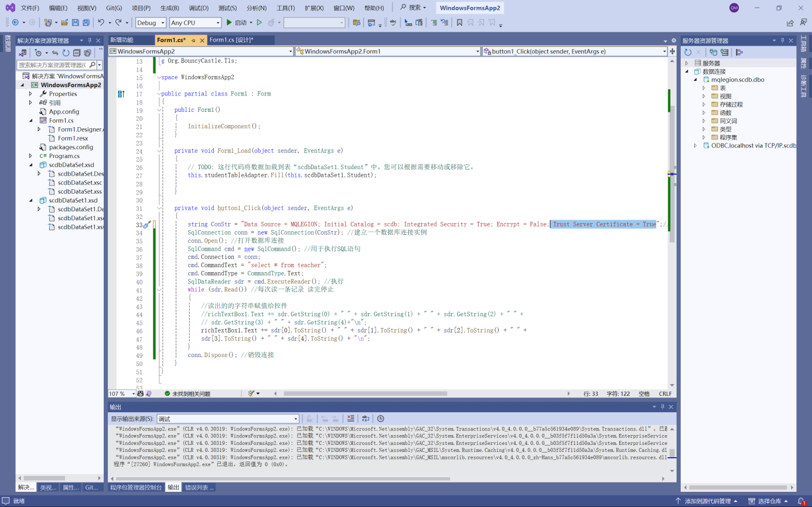
Task: Open the 107 % zoom level dropdown
Action: pyautogui.click(x=122, y=393)
